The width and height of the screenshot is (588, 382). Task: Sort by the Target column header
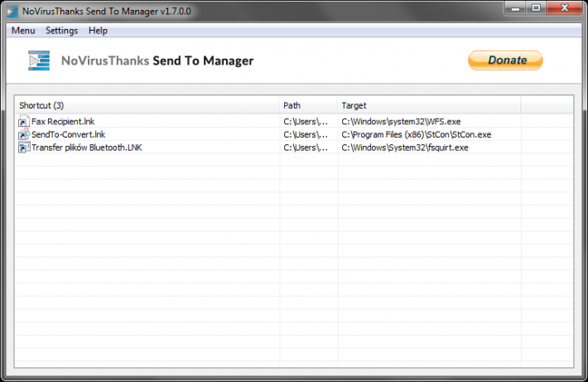click(x=429, y=105)
